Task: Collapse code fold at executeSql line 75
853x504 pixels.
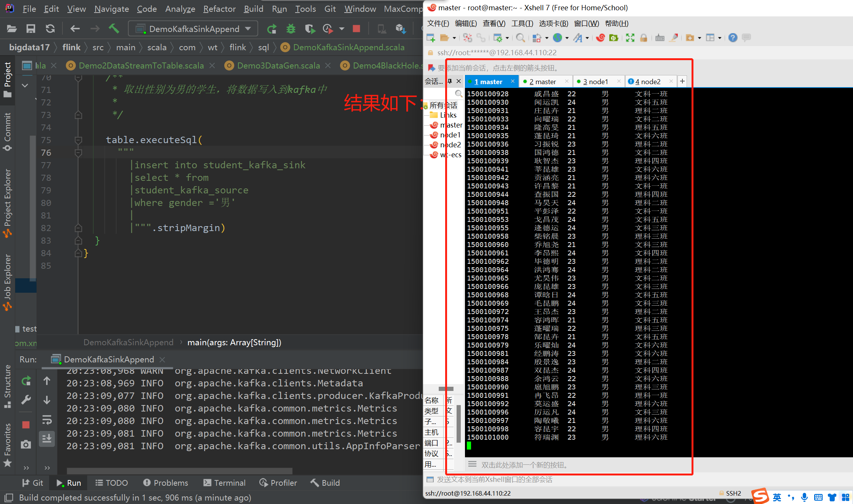Action: point(78,140)
